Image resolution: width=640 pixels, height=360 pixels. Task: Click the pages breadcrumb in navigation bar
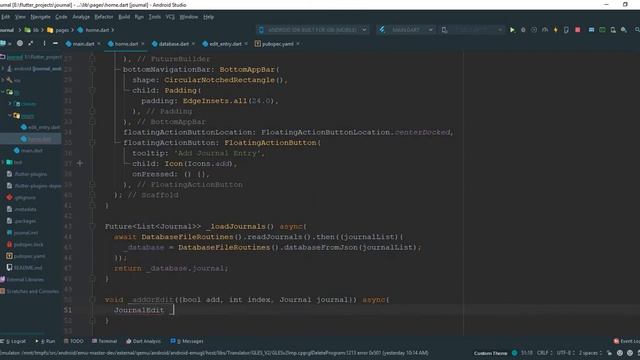pos(58,30)
